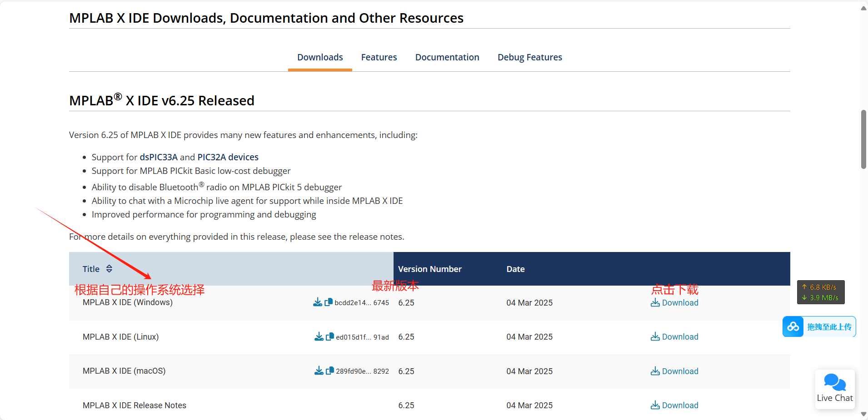The height and width of the screenshot is (420, 868).
Task: Open the Debug Features tab
Action: [530, 57]
